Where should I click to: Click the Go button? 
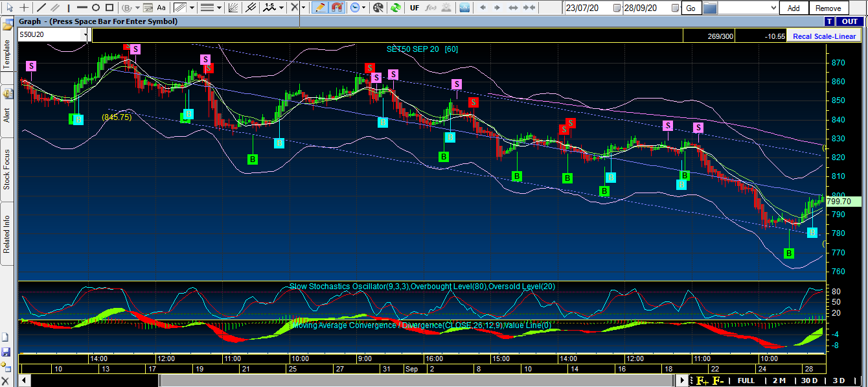pos(691,8)
